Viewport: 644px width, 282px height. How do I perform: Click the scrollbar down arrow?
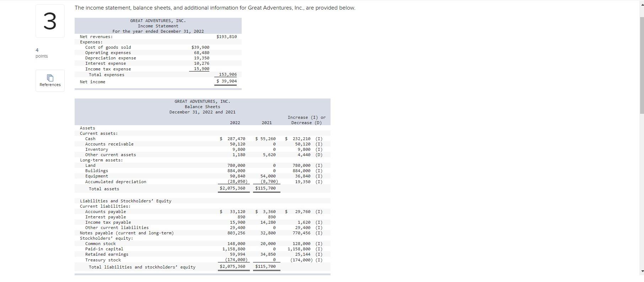[x=642, y=271]
